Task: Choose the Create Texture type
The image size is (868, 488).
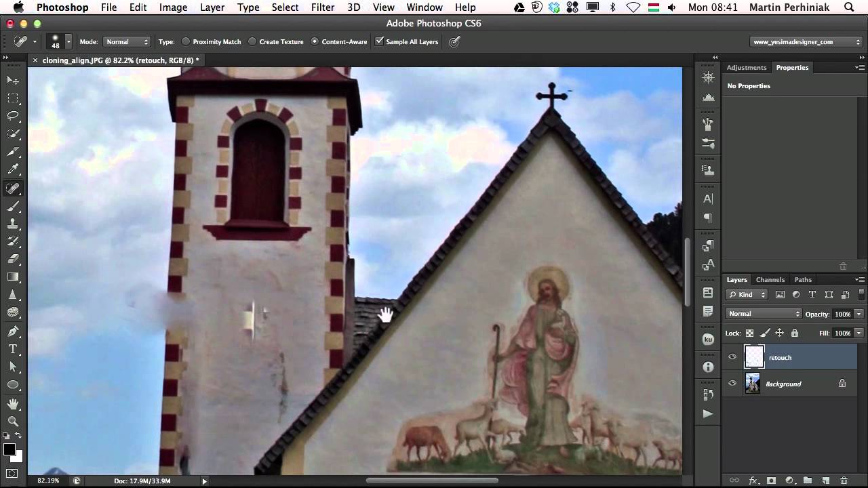Action: tap(275, 41)
